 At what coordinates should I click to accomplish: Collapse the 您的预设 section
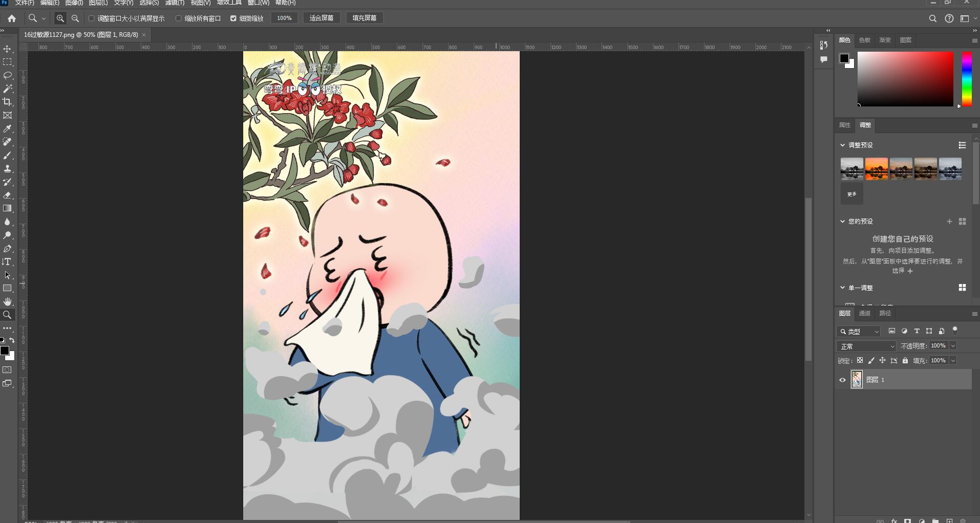pyautogui.click(x=843, y=222)
